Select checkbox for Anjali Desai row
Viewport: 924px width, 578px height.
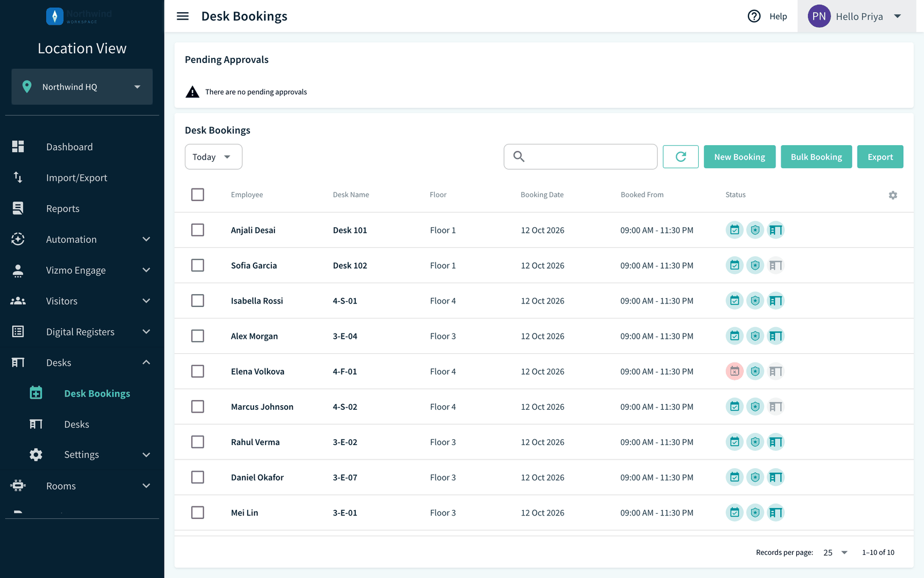pos(198,230)
